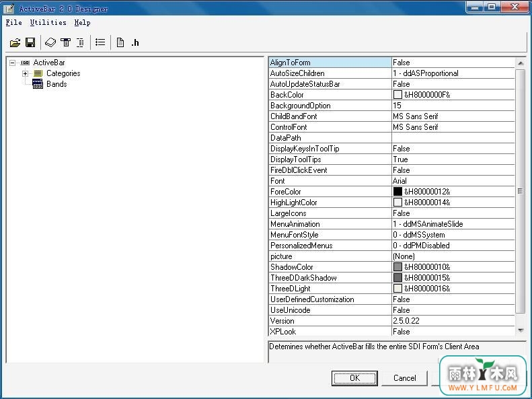Click the ActiveBar root node icon
The image size is (532, 399).
pyautogui.click(x=25, y=63)
